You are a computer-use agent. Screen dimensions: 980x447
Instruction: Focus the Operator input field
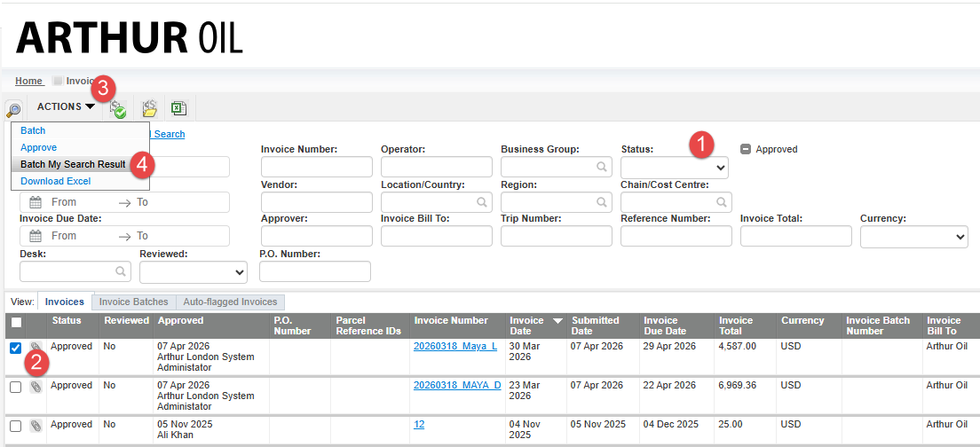[x=436, y=167]
